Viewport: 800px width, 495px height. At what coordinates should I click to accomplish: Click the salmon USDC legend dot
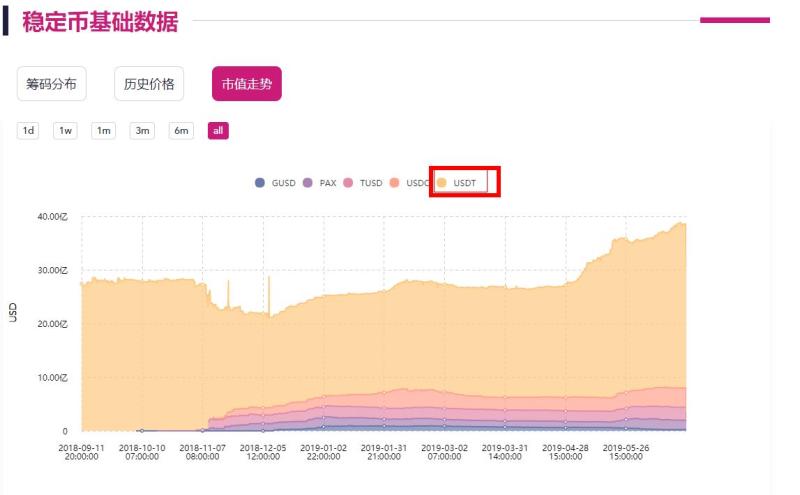click(394, 183)
